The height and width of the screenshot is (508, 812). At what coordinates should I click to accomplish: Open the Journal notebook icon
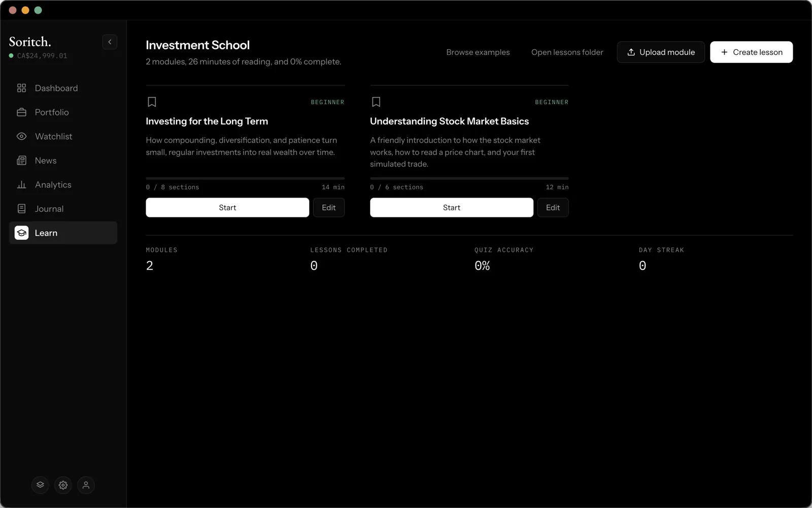(x=21, y=209)
